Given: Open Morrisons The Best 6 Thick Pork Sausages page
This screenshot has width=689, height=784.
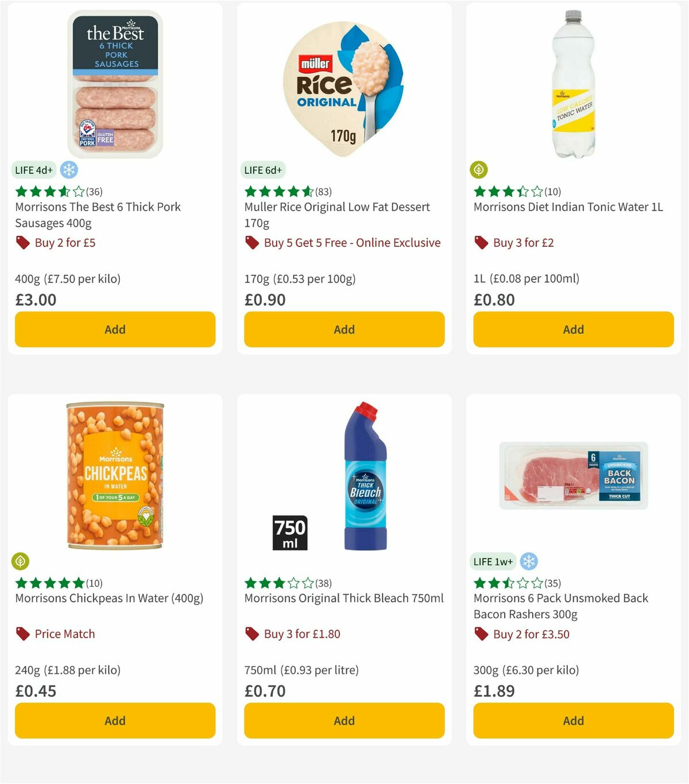Looking at the screenshot, I should pos(97,215).
